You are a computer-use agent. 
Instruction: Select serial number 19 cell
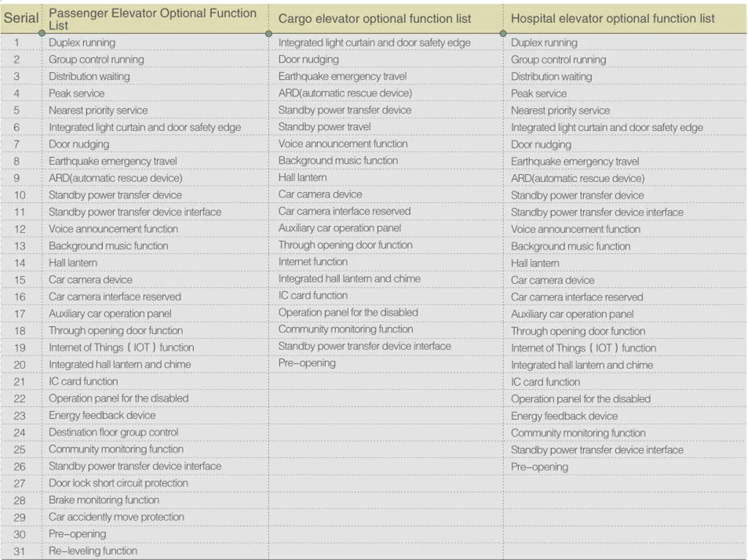coord(20,347)
